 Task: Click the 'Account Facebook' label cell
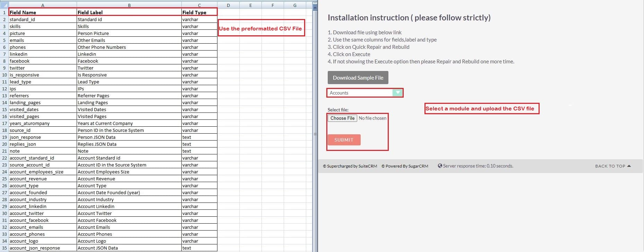pos(129,220)
